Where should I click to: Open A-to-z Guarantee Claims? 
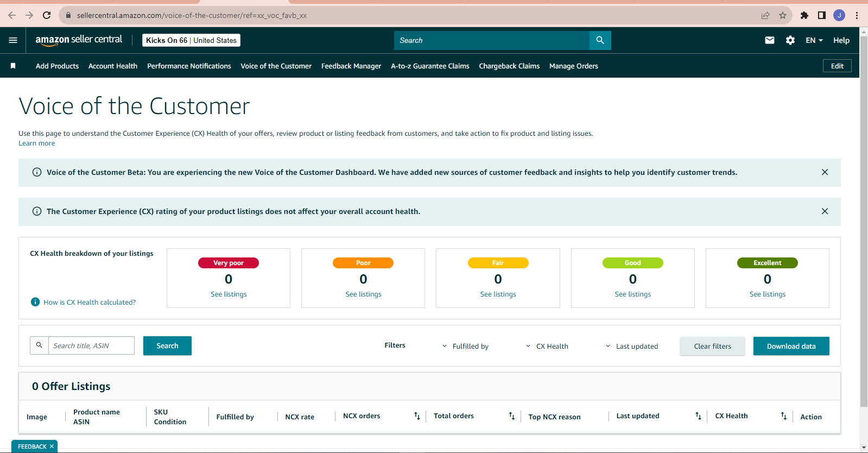(x=430, y=66)
